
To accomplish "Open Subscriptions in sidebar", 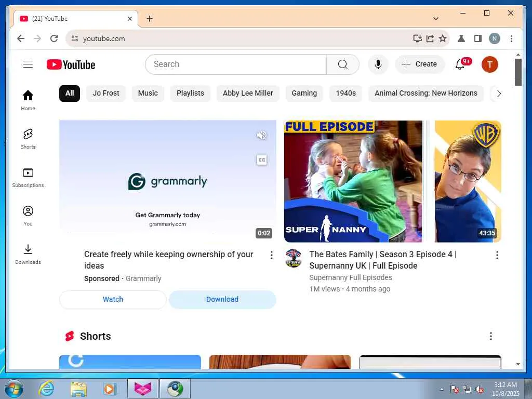I will [28, 177].
